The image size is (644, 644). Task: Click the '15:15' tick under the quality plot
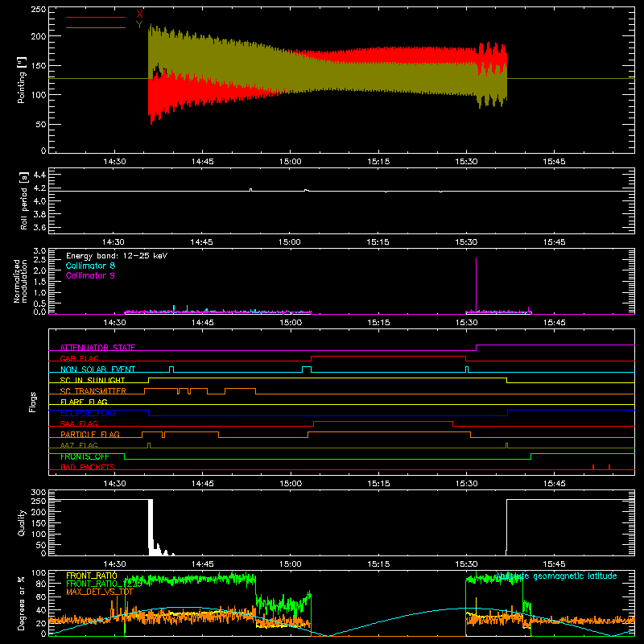[x=378, y=564]
